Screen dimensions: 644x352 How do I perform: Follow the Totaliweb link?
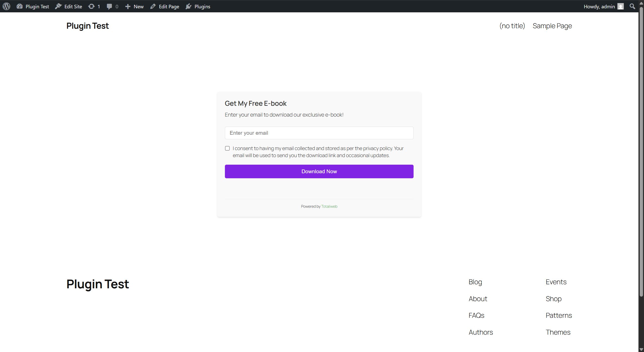click(329, 206)
